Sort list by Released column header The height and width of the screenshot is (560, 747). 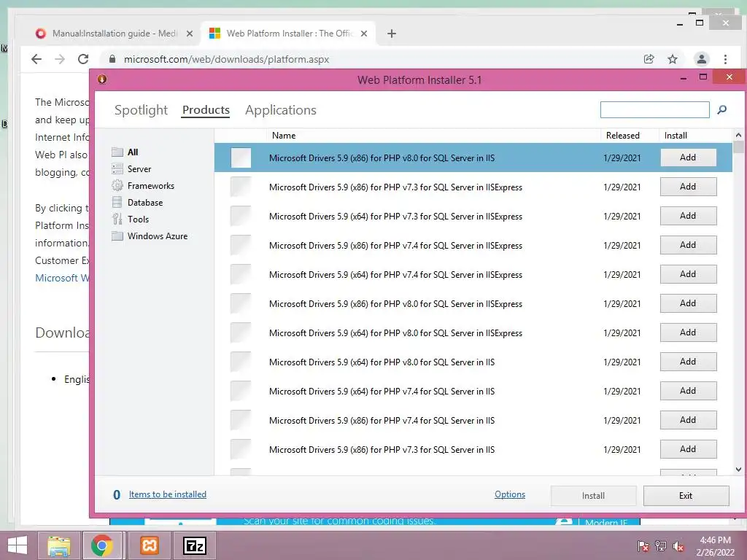(x=623, y=135)
